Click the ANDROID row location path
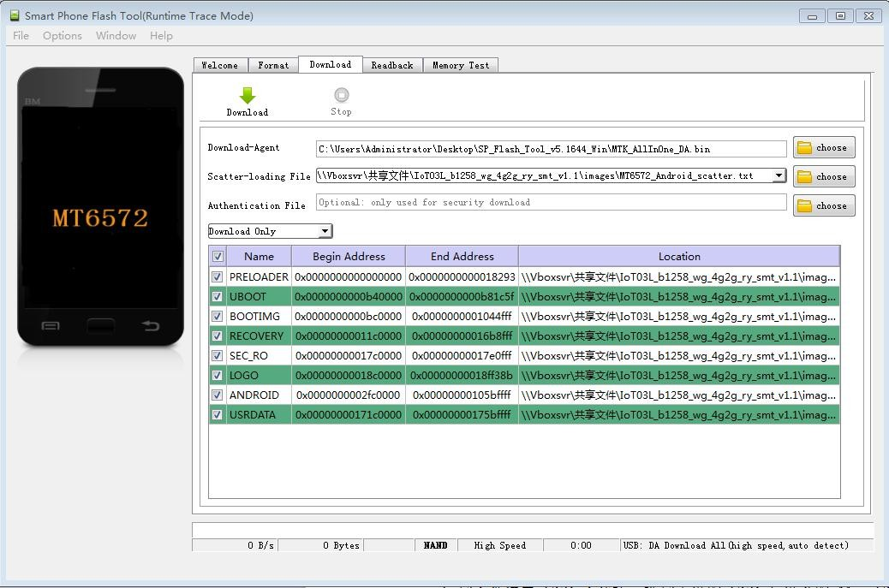This screenshot has width=889, height=588. pyautogui.click(x=678, y=395)
